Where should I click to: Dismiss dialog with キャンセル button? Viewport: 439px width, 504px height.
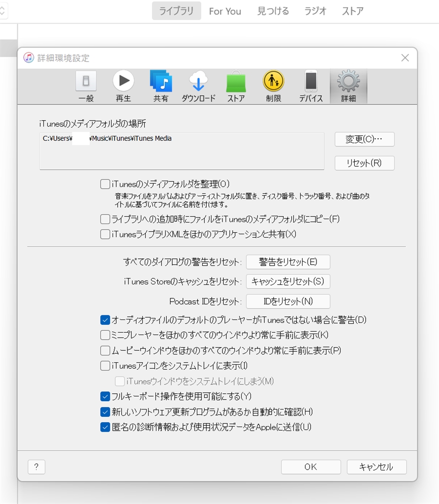click(376, 467)
